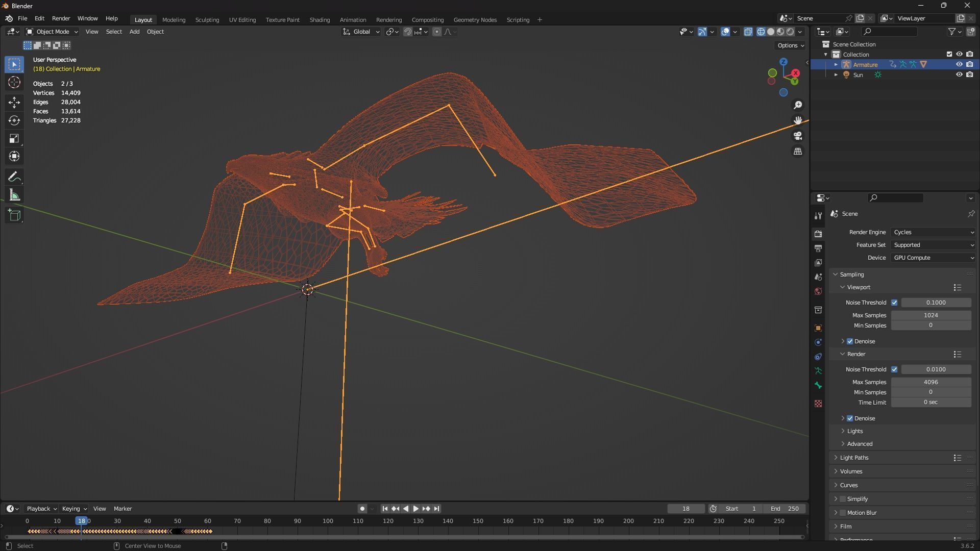The width and height of the screenshot is (980, 551).
Task: Jump to the timeline end frame
Action: coord(436,509)
